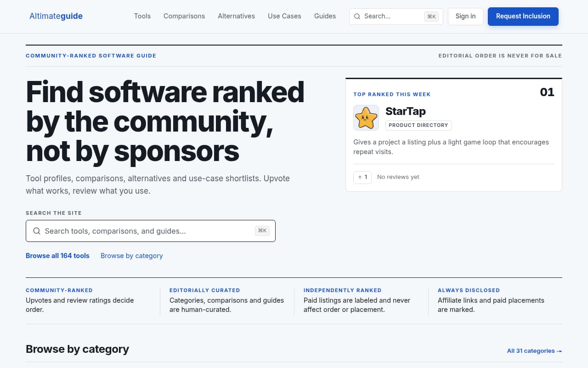Click the header search magnifier icon
Screen dimensions: 588x368
pyautogui.click(x=357, y=17)
